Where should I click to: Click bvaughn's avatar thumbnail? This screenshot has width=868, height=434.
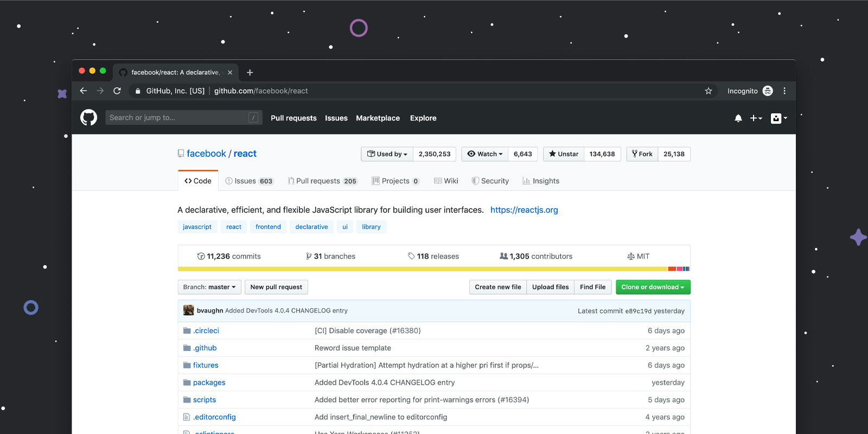click(x=188, y=310)
